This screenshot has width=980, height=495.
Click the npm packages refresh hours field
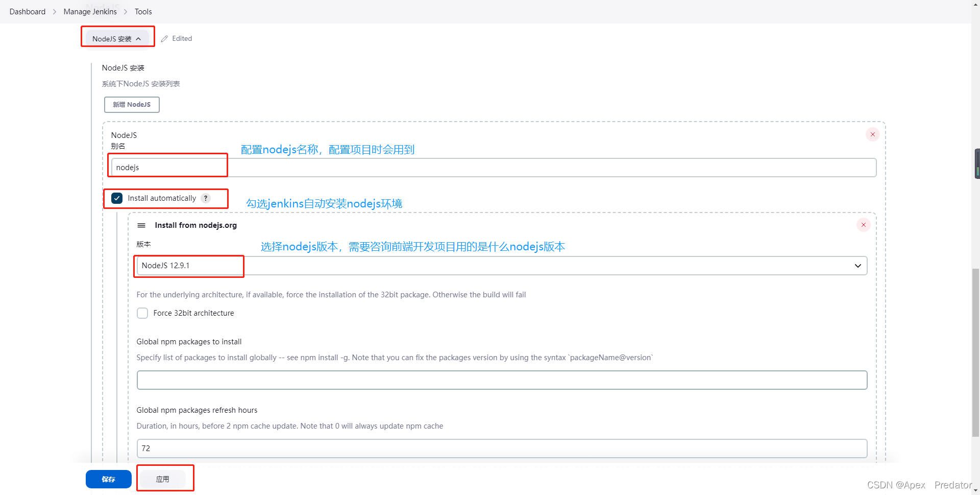pyautogui.click(x=502, y=449)
